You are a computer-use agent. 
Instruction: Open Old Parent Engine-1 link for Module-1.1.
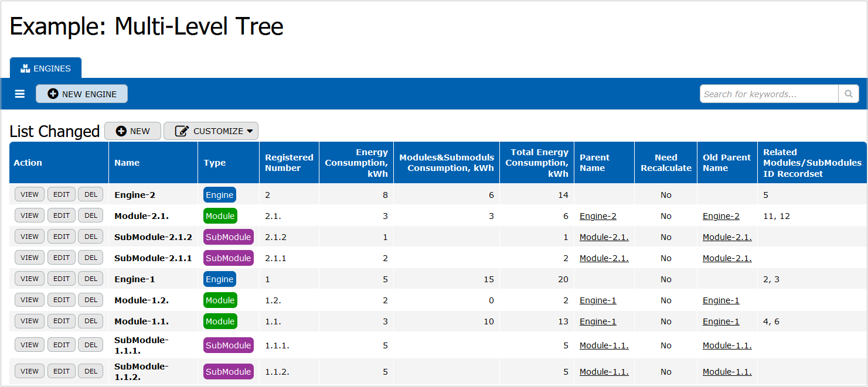tap(721, 321)
